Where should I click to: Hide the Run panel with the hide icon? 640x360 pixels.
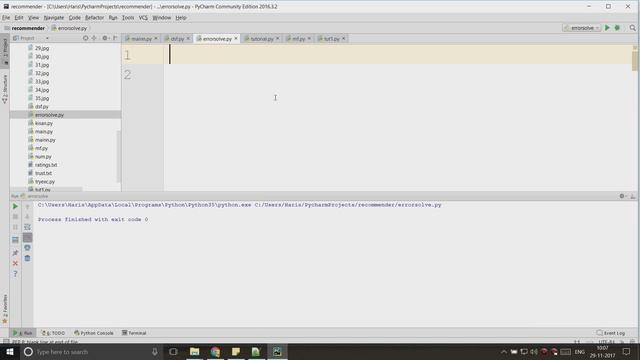(632, 196)
